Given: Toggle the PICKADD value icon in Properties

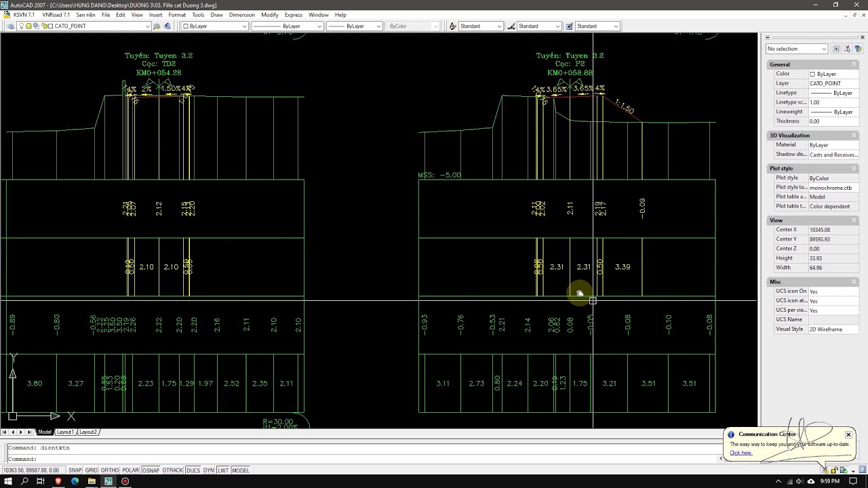Looking at the screenshot, I should point(836,49).
